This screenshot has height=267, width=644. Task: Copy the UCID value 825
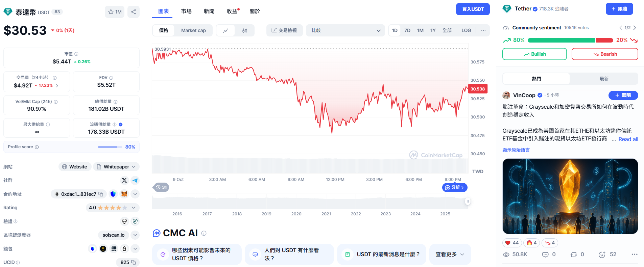pyautogui.click(x=134, y=262)
